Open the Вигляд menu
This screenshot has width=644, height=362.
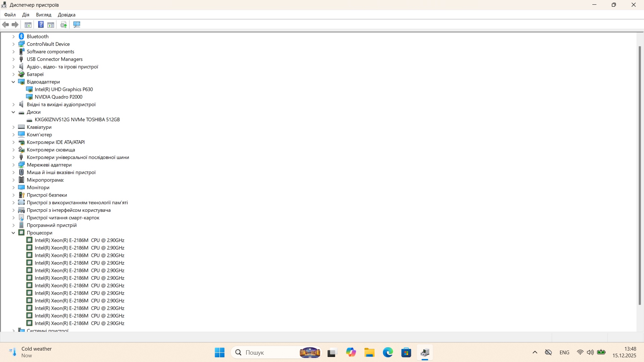click(x=44, y=15)
